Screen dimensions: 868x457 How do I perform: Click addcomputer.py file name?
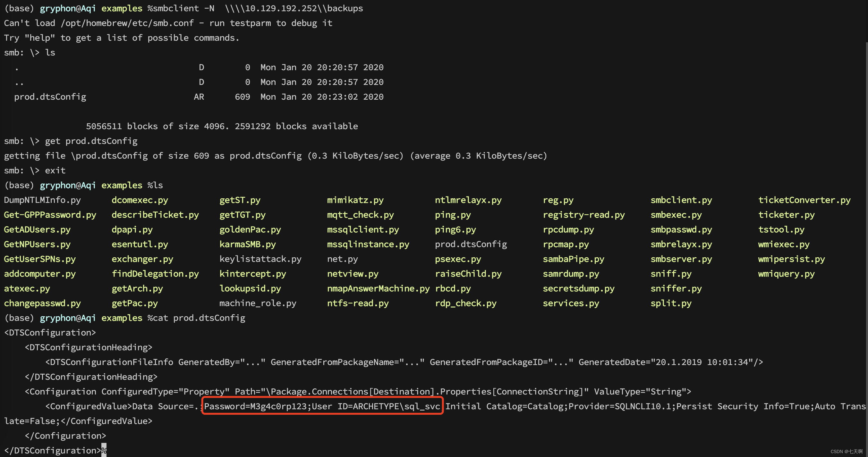40,274
